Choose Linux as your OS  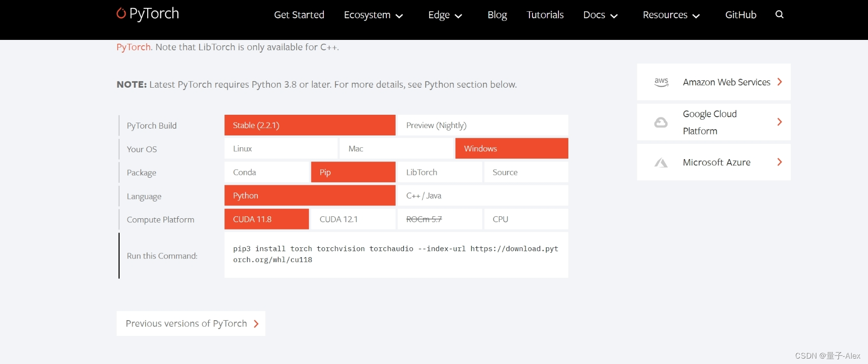coord(281,148)
